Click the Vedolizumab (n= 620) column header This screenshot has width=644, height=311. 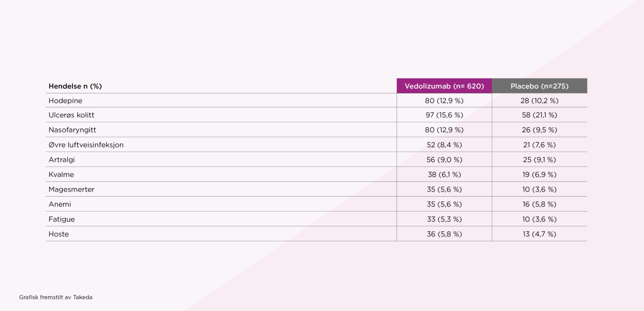pos(444,86)
